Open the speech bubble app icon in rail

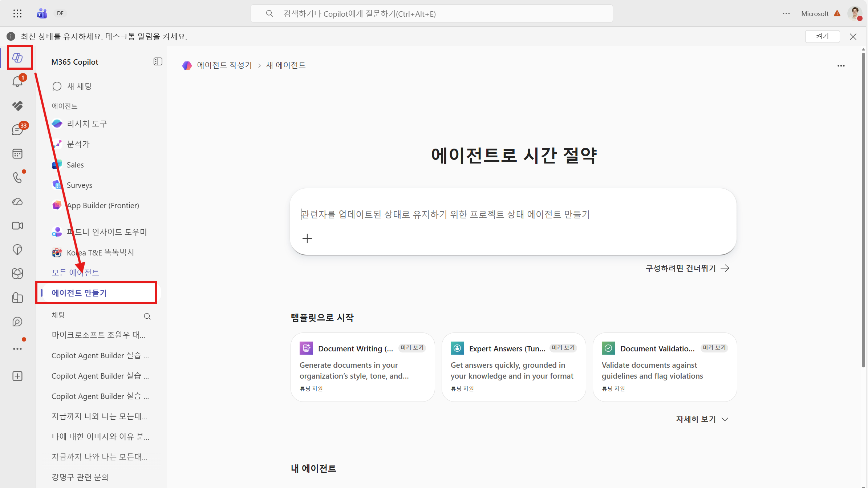click(x=17, y=322)
